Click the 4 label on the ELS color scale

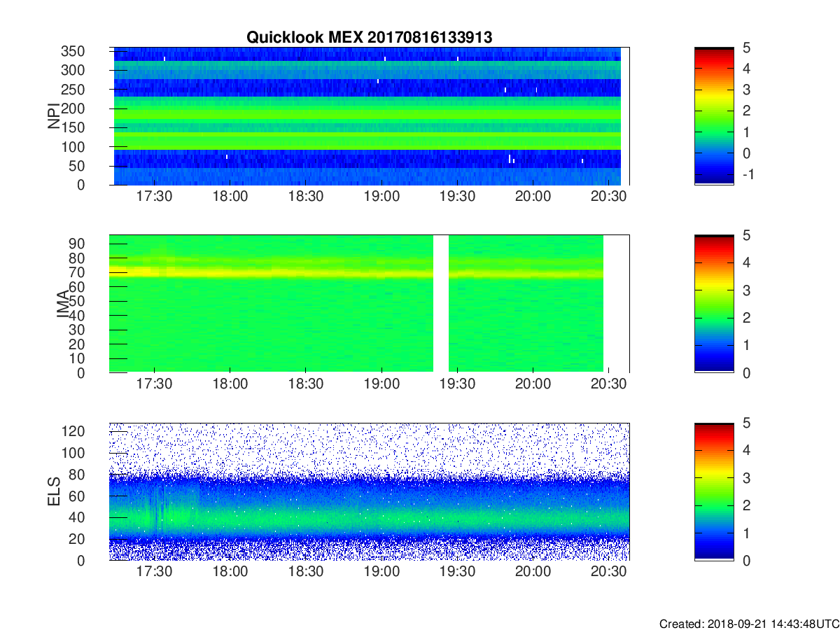tap(746, 450)
